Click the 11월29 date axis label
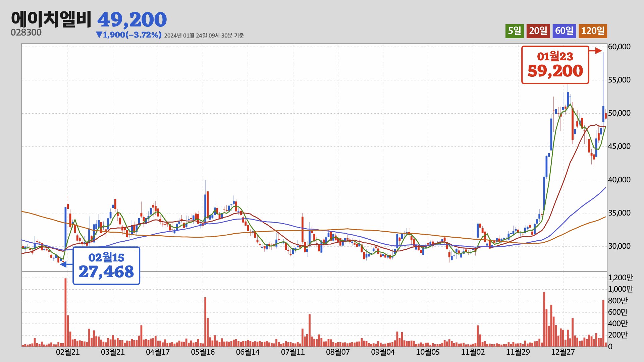Image resolution: width=644 pixels, height=362 pixels. click(x=518, y=352)
